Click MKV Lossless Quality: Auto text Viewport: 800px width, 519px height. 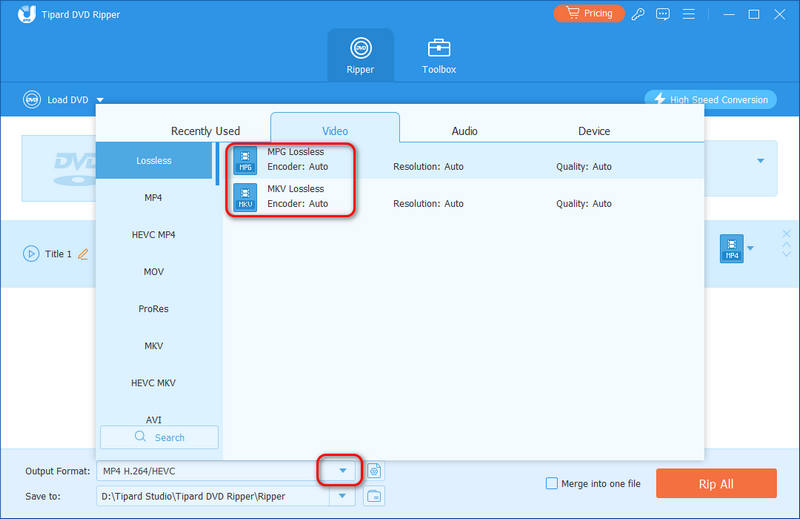[584, 204]
